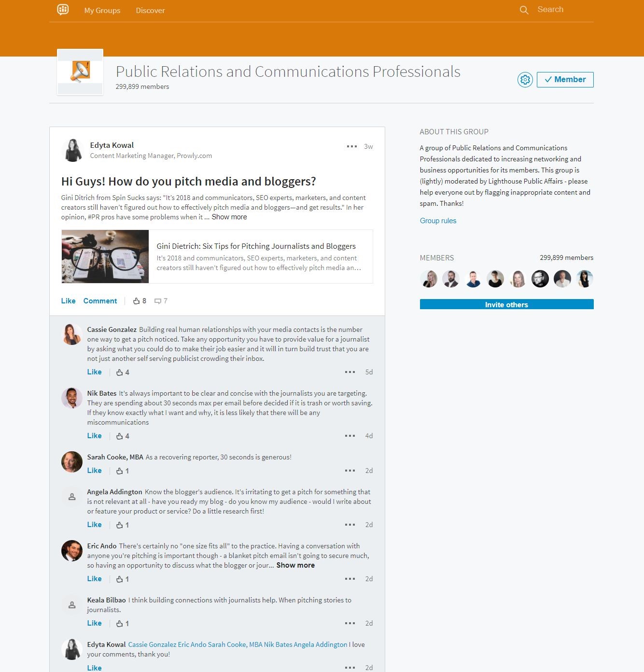Click the LinkedIn Groups logo icon
The width and height of the screenshot is (644, 672).
pyautogui.click(x=63, y=10)
